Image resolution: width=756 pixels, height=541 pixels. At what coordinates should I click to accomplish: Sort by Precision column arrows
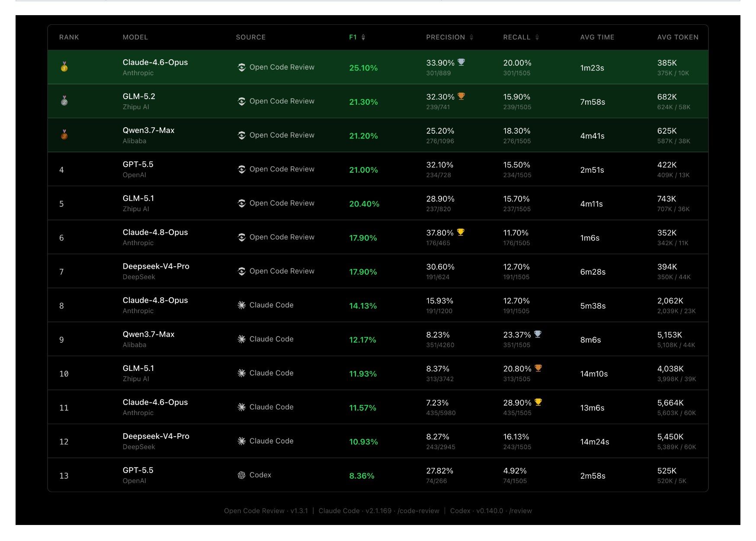(471, 37)
